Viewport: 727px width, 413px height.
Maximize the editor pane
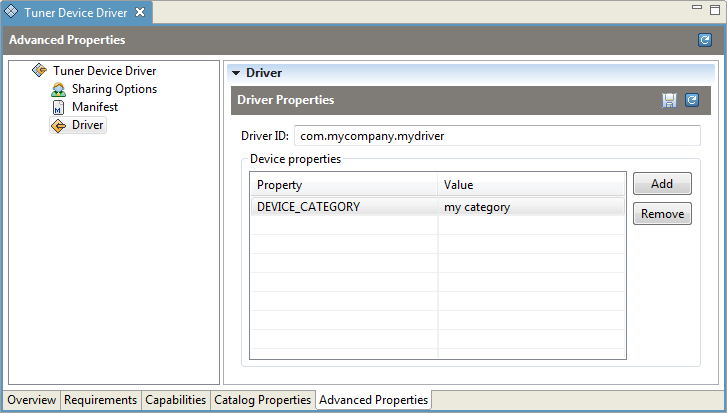click(715, 9)
